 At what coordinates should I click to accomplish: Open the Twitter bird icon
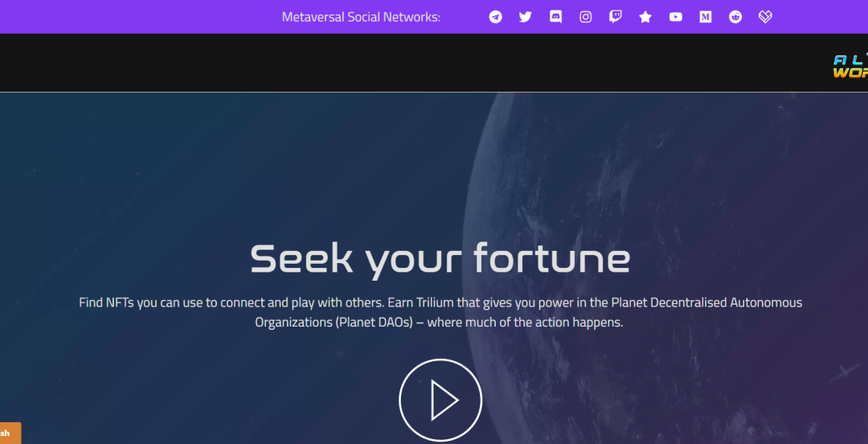pyautogui.click(x=526, y=17)
